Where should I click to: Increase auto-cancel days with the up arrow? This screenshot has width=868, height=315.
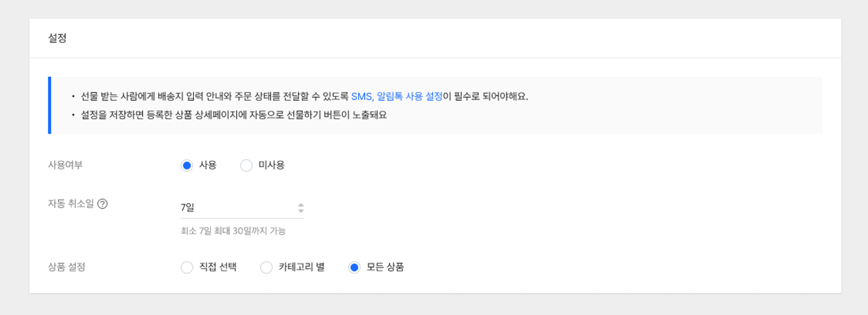[x=301, y=205]
